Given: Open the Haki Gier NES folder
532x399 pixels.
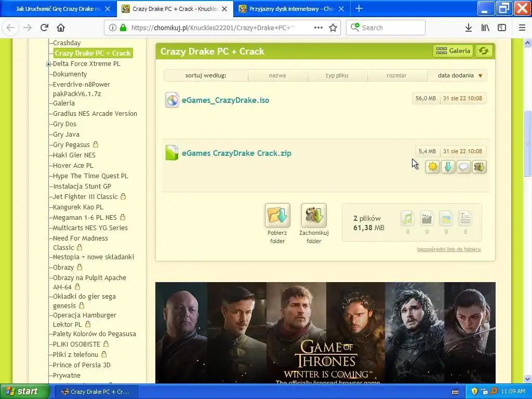Looking at the screenshot, I should 74,155.
